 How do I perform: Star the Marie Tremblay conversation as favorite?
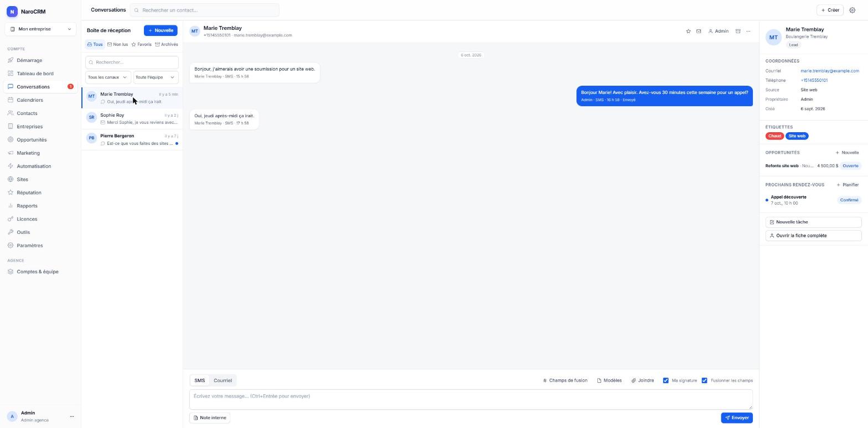688,32
